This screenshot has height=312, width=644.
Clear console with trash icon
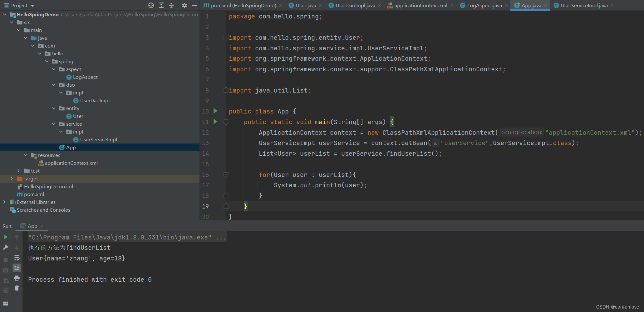pos(17,288)
